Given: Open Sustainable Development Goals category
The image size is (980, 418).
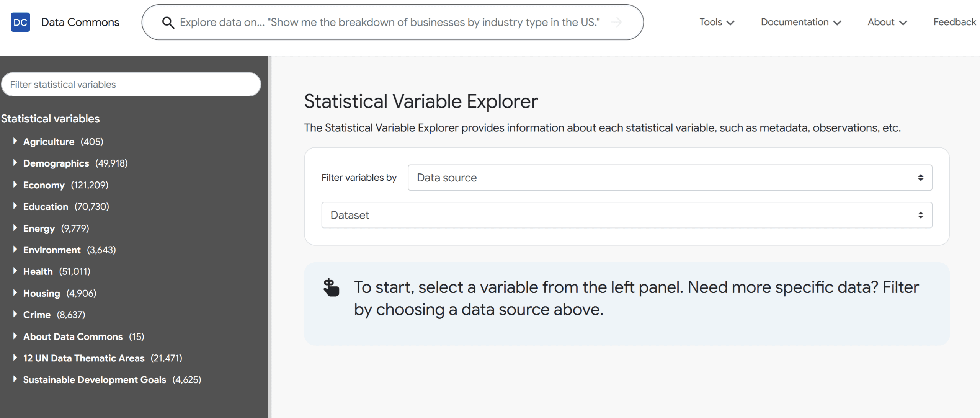Looking at the screenshot, I should [x=95, y=380].
